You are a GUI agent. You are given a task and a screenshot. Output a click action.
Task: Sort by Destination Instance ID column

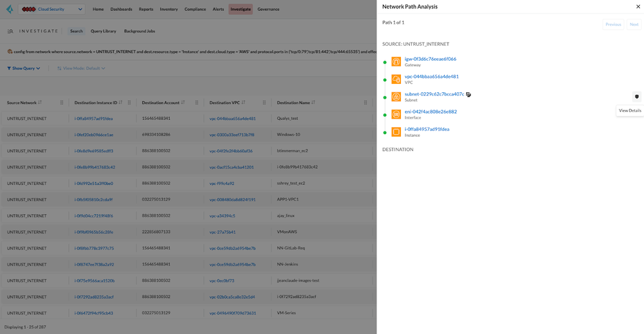(121, 103)
